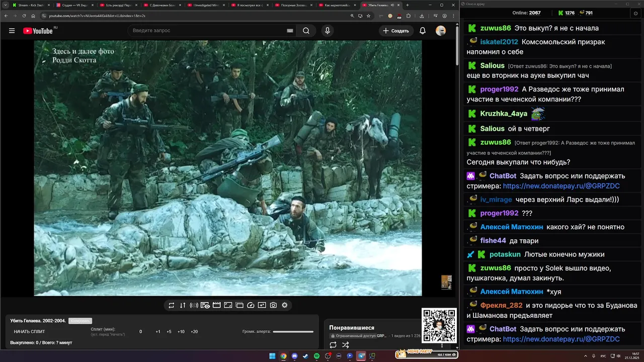This screenshot has height=362, width=644.
Task: Toggle the loop icon in the video toolbar
Action: click(x=172, y=305)
